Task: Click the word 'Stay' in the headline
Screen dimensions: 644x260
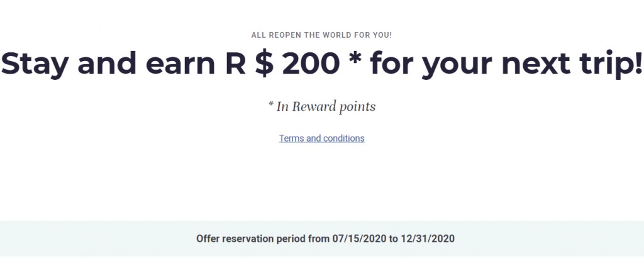Action: [35, 64]
